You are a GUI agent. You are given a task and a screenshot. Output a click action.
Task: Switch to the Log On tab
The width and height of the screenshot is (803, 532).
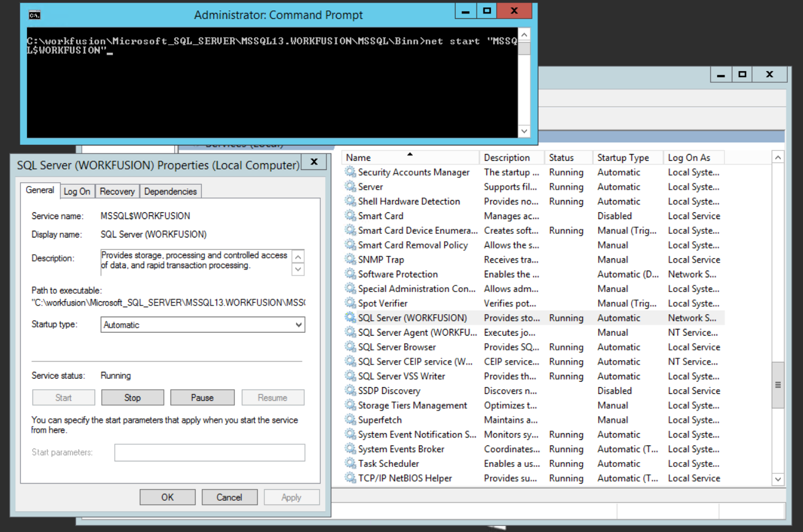click(x=77, y=191)
